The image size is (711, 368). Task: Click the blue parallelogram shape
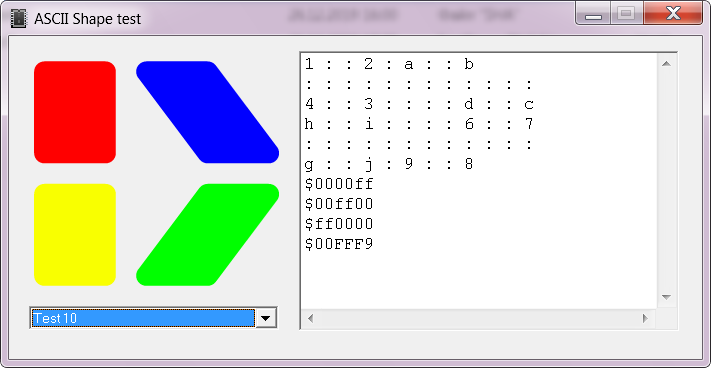click(207, 112)
